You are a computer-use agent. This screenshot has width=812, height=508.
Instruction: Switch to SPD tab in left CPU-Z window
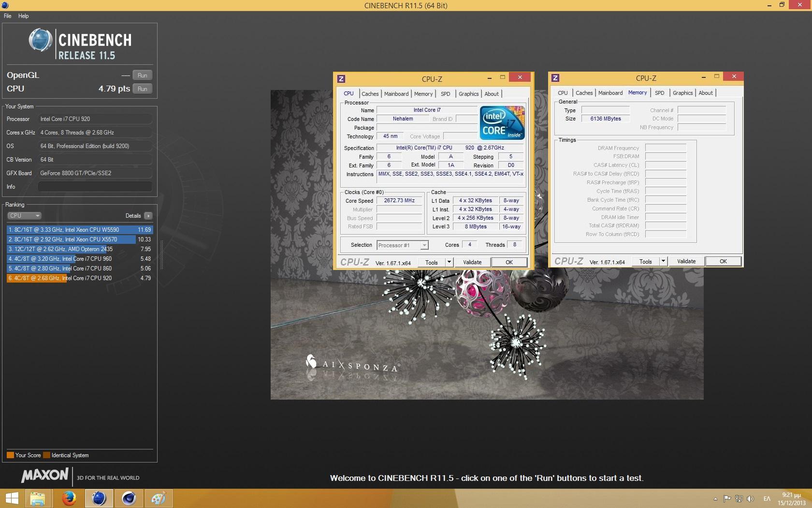point(446,94)
